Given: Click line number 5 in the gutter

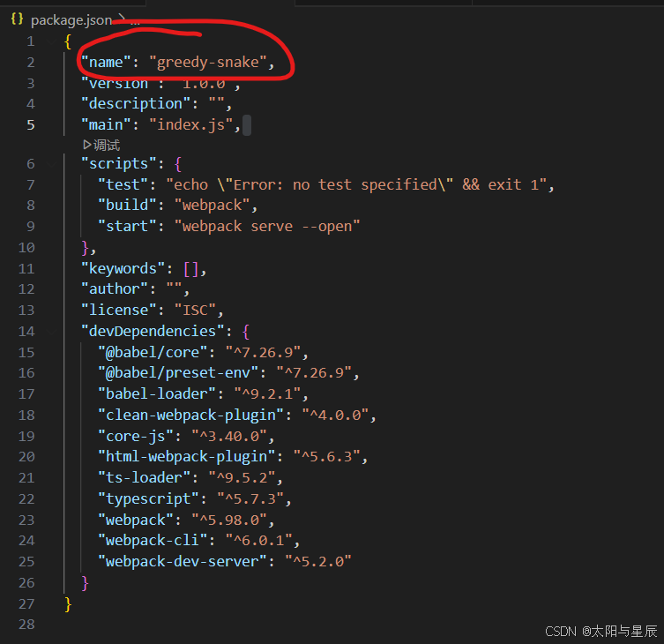Looking at the screenshot, I should click(31, 125).
